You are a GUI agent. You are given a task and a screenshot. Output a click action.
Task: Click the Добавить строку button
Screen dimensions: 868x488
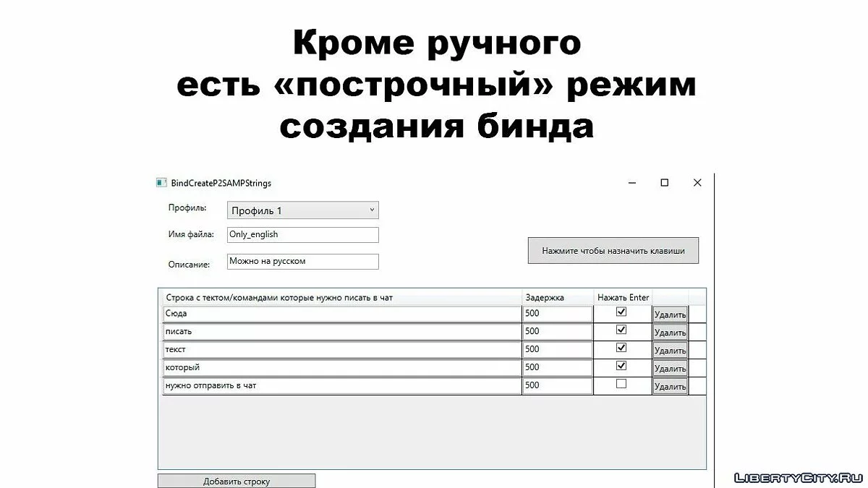[237, 481]
